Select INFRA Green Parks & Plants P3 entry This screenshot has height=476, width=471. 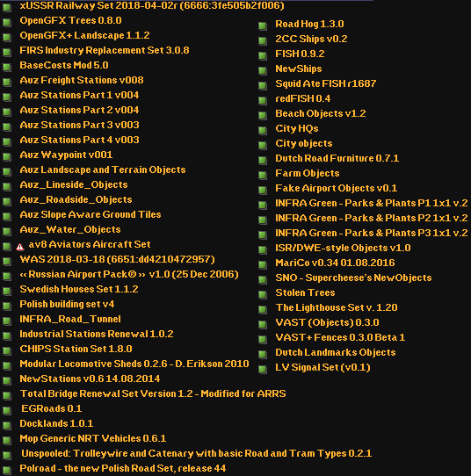(372, 233)
